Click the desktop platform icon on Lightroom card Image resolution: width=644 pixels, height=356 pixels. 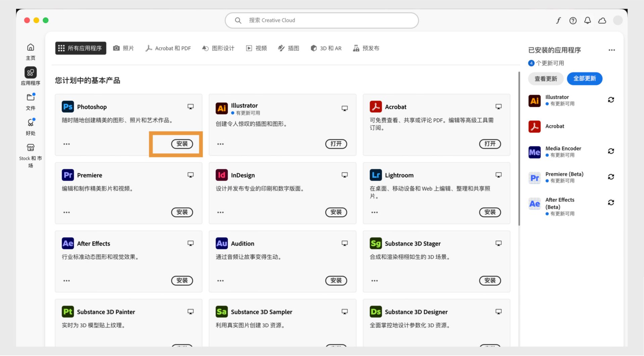click(x=498, y=175)
